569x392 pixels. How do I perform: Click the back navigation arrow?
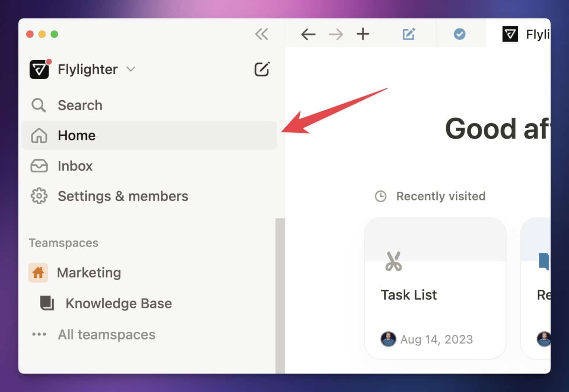tap(308, 34)
